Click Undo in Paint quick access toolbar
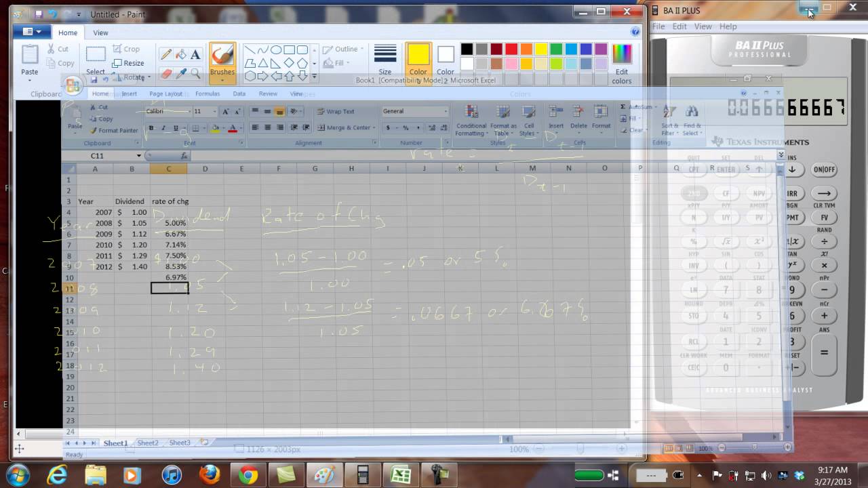 (52, 14)
